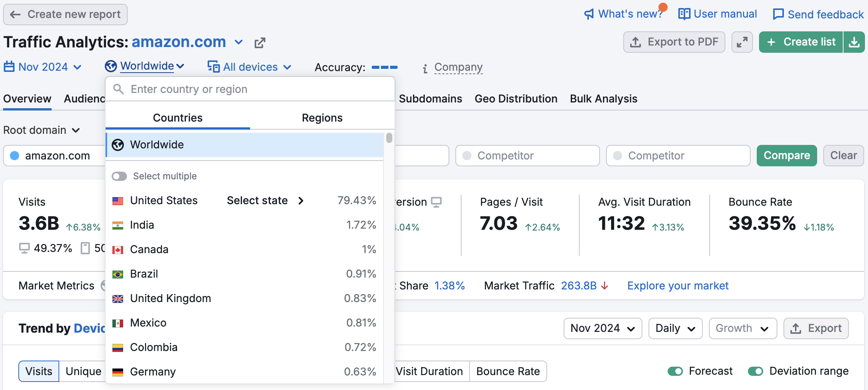
Task: Open the All devices dropdown
Action: click(249, 67)
